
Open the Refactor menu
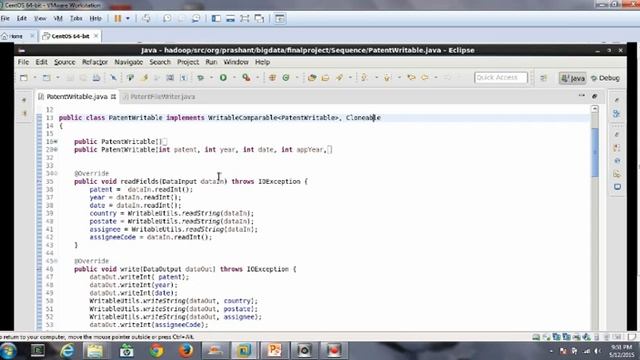[x=95, y=62]
